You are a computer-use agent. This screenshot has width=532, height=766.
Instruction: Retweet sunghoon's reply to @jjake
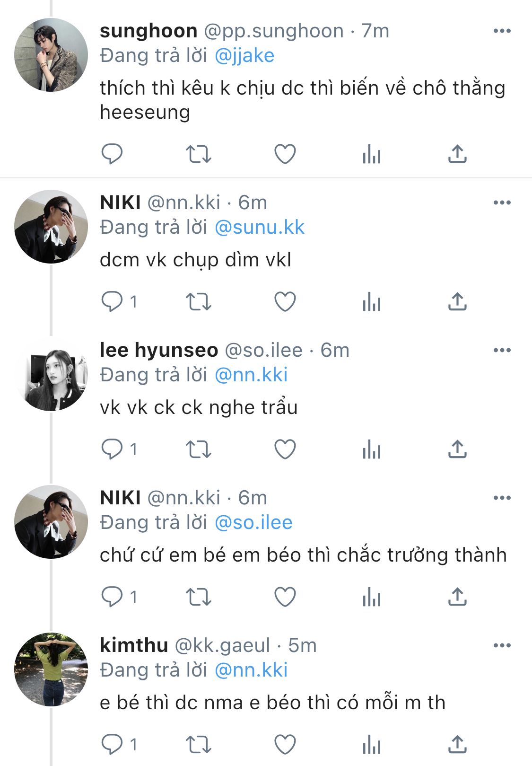click(x=198, y=154)
